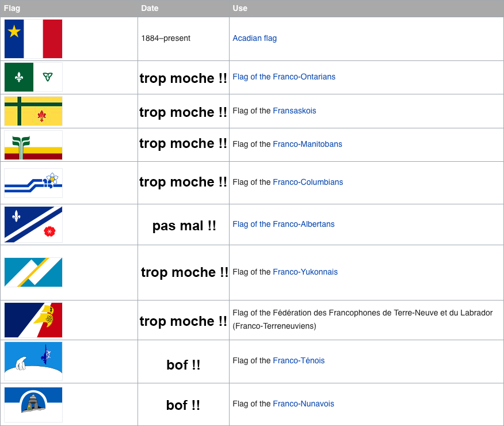The width and height of the screenshot is (504, 426).
Task: Open the Acadian flag thumbnail image
Action: click(33, 39)
